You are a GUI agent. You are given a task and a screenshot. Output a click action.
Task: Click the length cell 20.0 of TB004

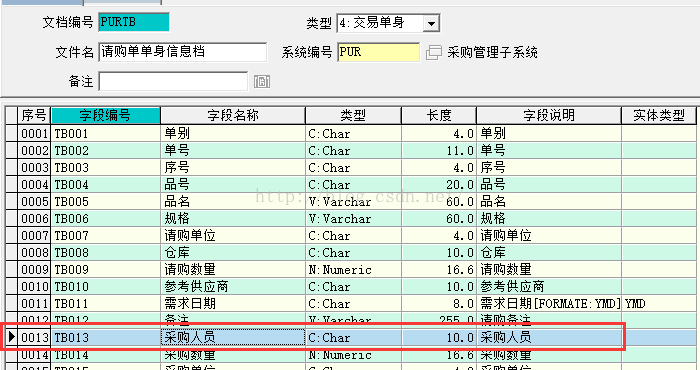click(439, 184)
